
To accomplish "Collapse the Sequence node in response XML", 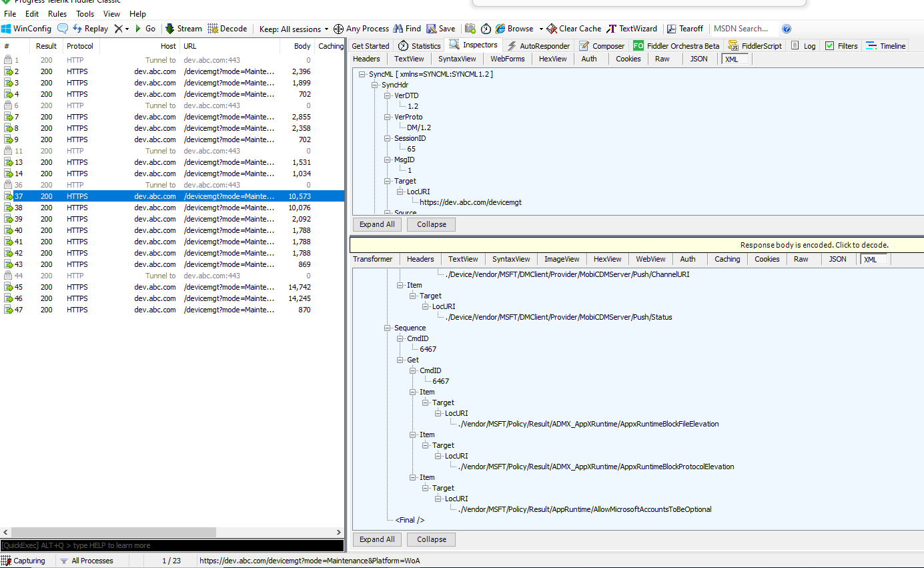I will point(387,328).
